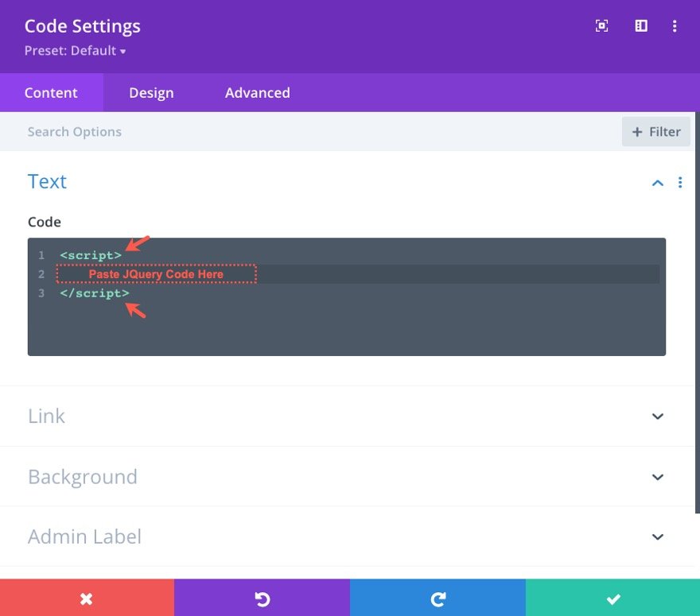
Task: Save changes with the green checkmark
Action: [x=612, y=599]
